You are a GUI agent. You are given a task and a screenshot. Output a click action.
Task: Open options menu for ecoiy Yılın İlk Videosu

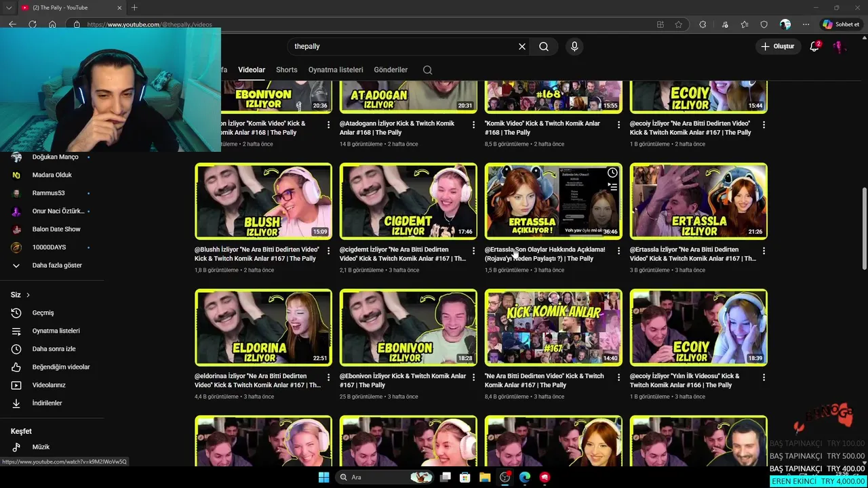coord(764,377)
